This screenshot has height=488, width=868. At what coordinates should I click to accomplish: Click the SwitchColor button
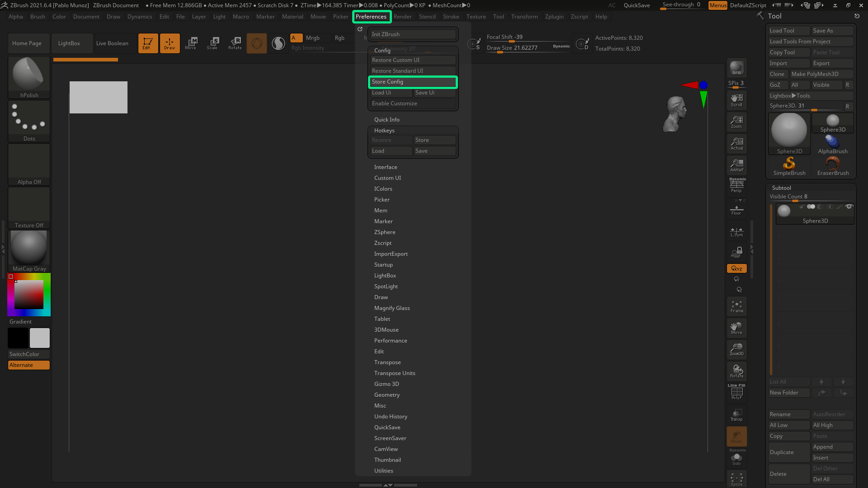(29, 354)
